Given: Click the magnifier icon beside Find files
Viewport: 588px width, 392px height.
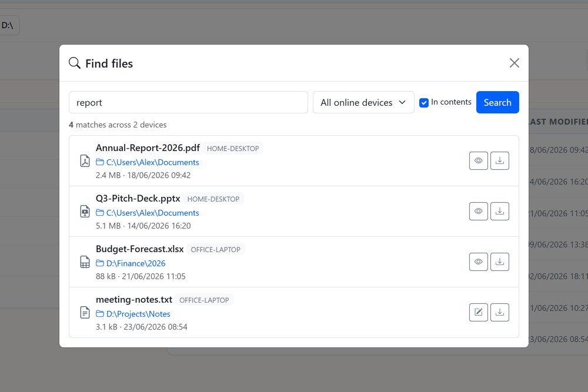Looking at the screenshot, I should click(75, 63).
